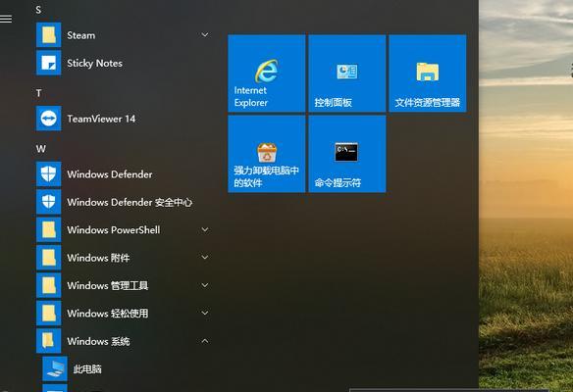
Task: Click the Windows Defender 安全中心 shield icon
Action: tap(49, 202)
